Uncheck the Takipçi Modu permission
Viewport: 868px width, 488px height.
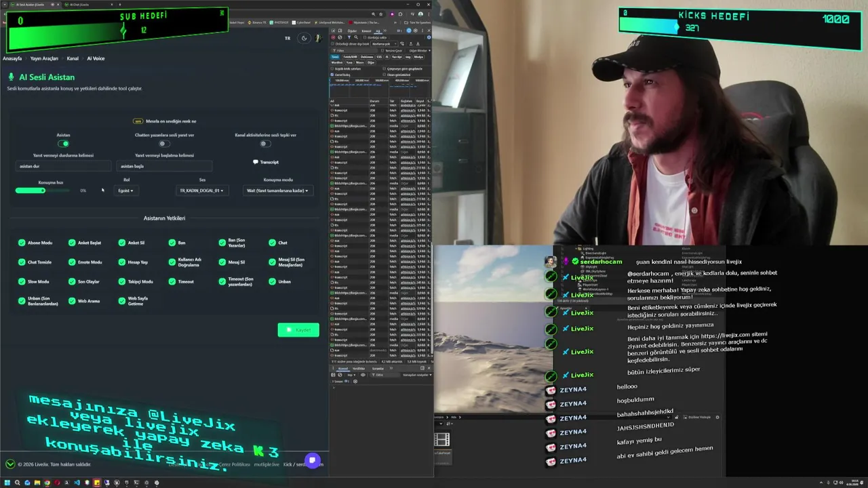point(122,281)
